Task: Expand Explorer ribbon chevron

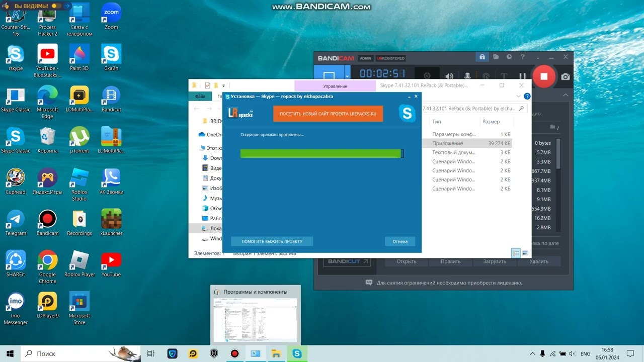Action: 519,96
